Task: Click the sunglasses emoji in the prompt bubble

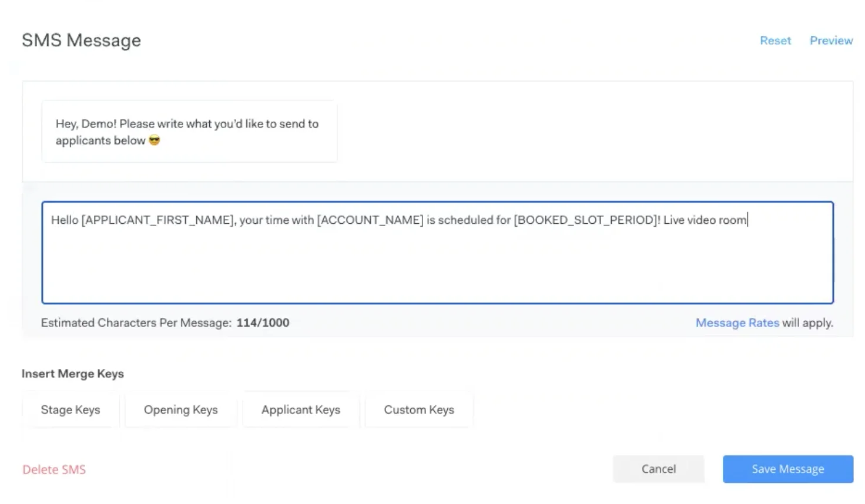Action: point(155,140)
